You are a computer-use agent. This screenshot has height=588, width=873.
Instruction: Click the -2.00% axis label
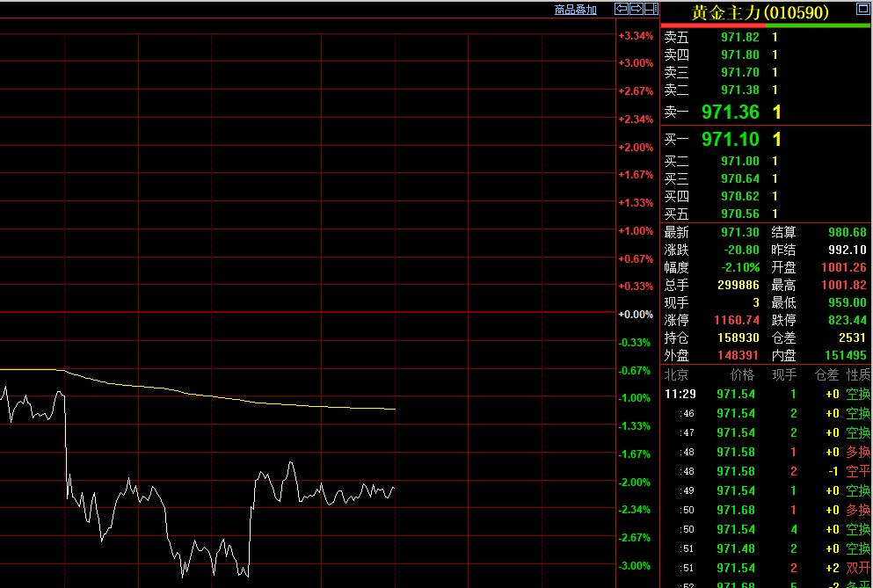[634, 483]
